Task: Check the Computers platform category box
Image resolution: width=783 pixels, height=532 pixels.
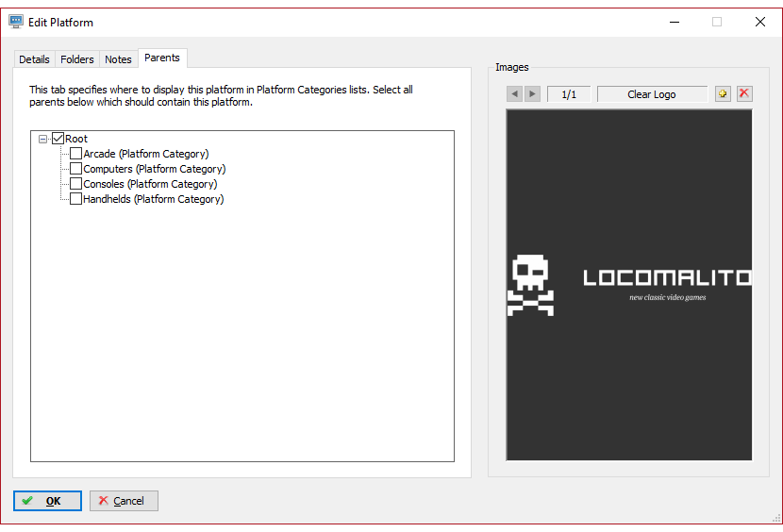Action: coord(75,168)
